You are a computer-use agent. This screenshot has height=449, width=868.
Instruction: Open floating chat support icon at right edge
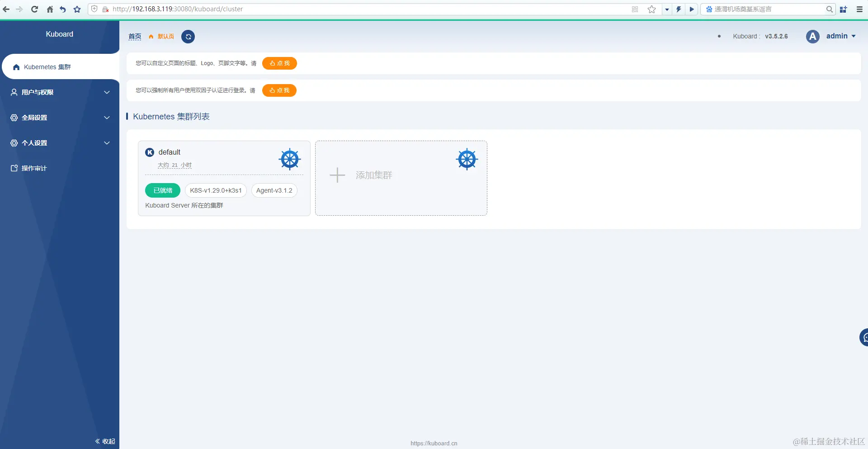click(863, 337)
